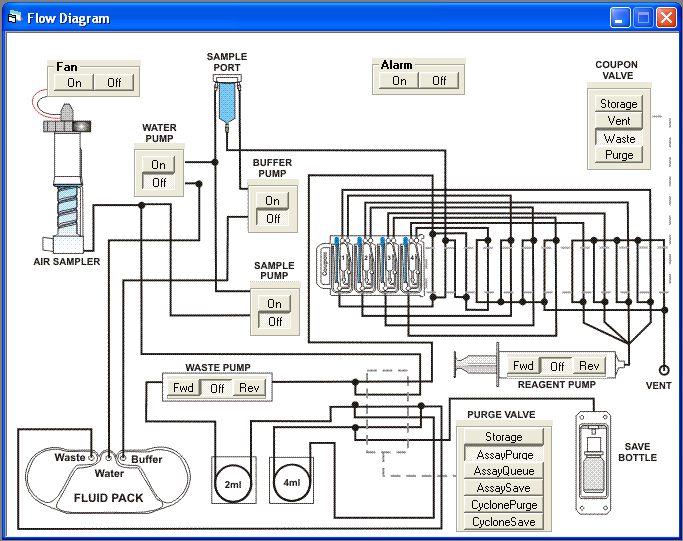683x541 pixels.
Task: Click the 4ml loop icon
Action: click(x=292, y=482)
